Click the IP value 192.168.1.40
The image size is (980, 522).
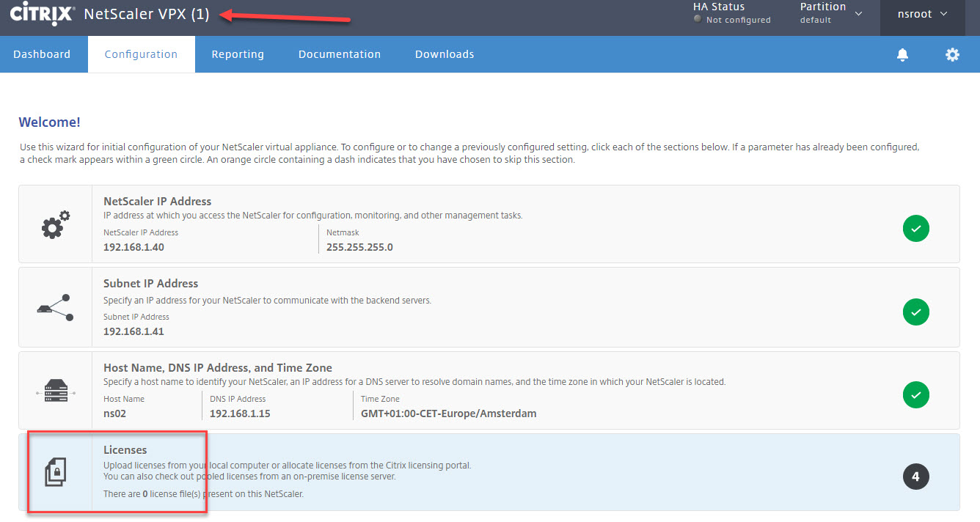tap(134, 247)
